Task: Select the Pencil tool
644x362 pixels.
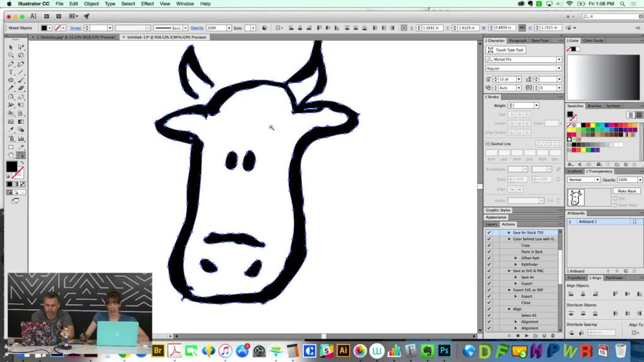Action: pos(11,89)
